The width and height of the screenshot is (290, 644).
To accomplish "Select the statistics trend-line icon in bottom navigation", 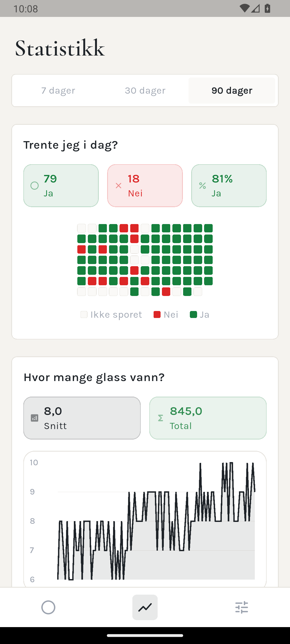I will click(145, 607).
